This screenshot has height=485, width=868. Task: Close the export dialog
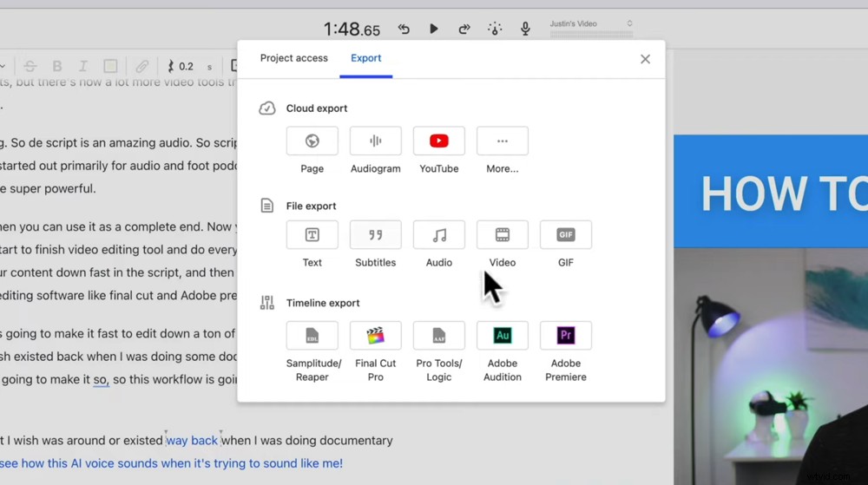point(645,59)
